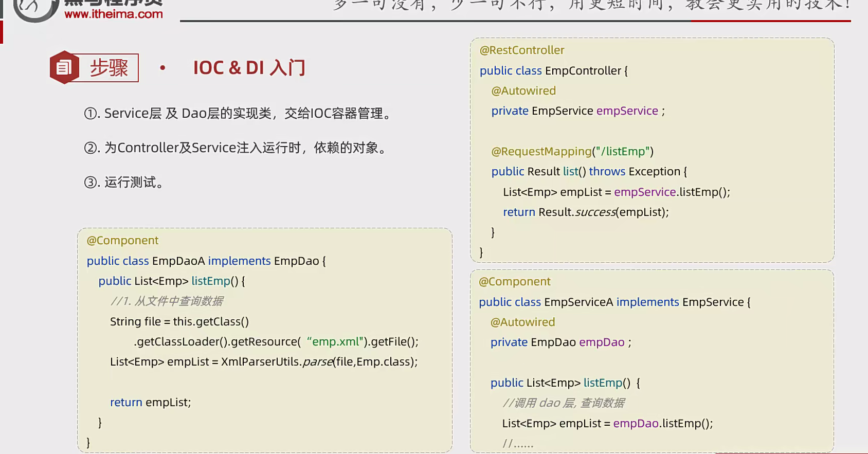The height and width of the screenshot is (454, 868).
Task: Click the 'return Result.success(empList);' line
Action: [586, 212]
